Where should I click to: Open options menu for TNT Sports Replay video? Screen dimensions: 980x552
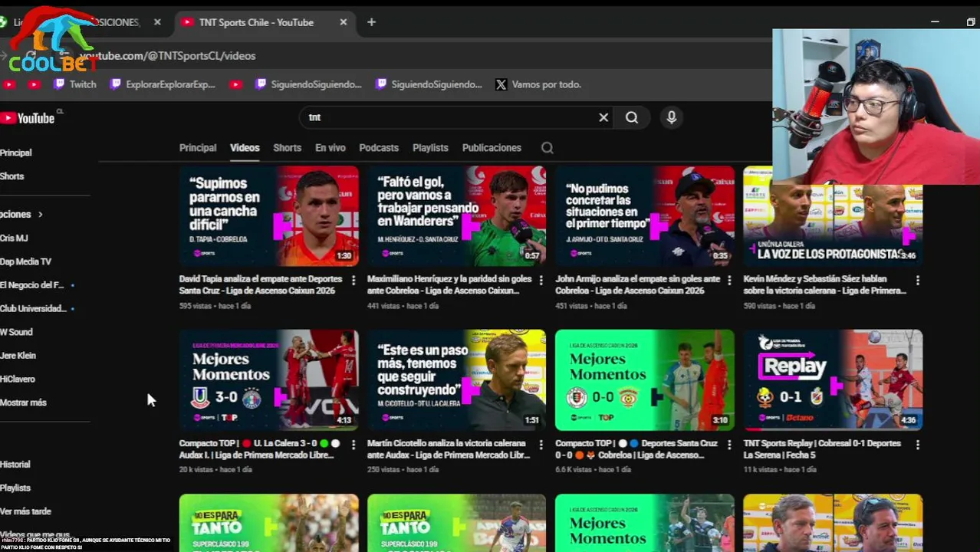[x=918, y=445]
